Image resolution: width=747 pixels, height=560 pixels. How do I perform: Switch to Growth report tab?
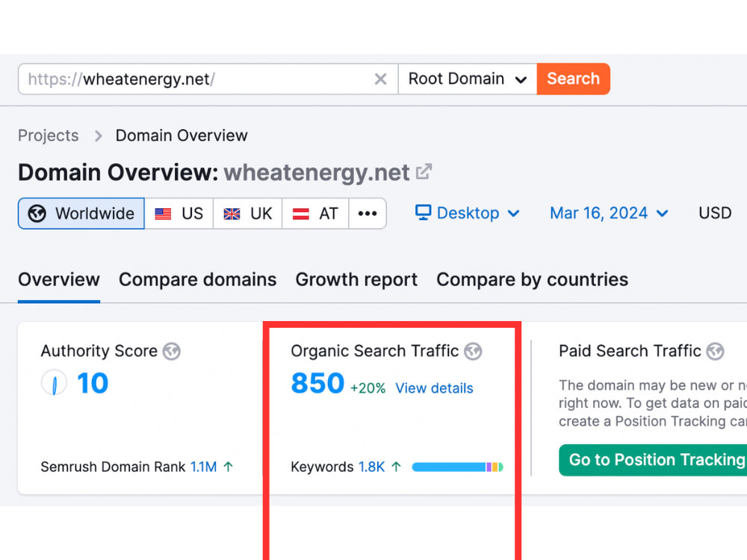pos(356,279)
